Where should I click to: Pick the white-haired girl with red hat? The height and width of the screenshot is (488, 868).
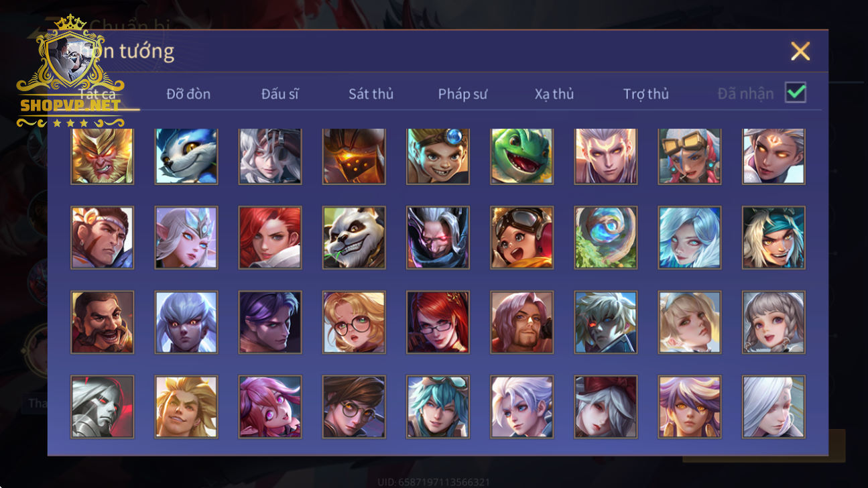point(606,406)
